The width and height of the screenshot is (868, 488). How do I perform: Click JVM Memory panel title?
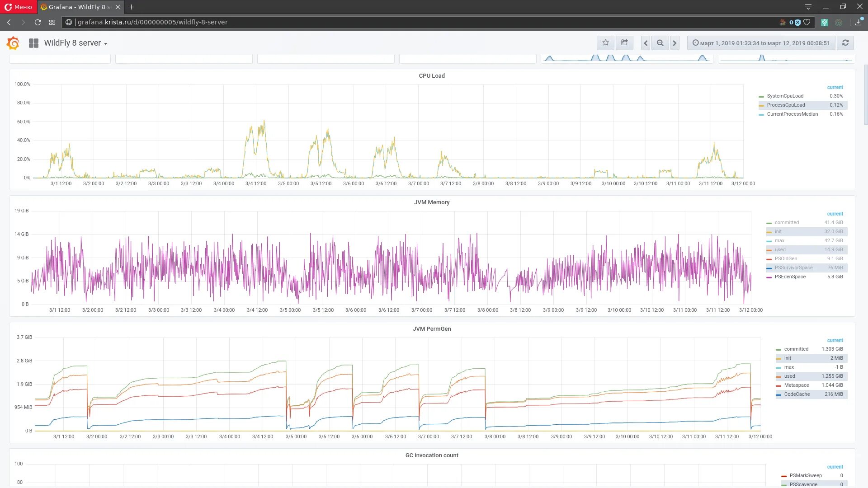(x=431, y=202)
